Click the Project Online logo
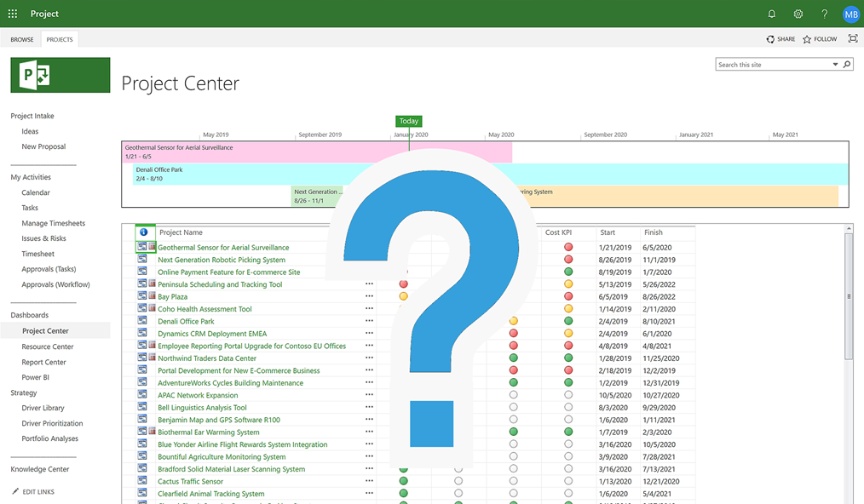864x504 pixels. [60, 75]
